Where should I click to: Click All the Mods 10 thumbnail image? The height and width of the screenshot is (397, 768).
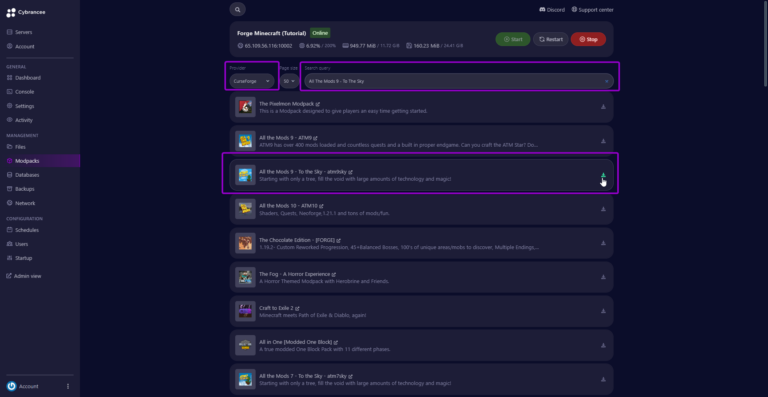point(245,209)
